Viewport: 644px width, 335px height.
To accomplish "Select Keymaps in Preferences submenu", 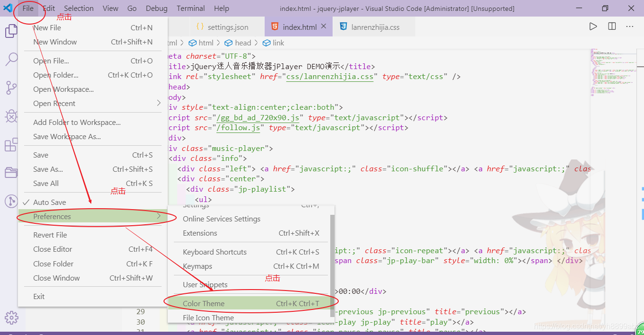I will 249,266.
